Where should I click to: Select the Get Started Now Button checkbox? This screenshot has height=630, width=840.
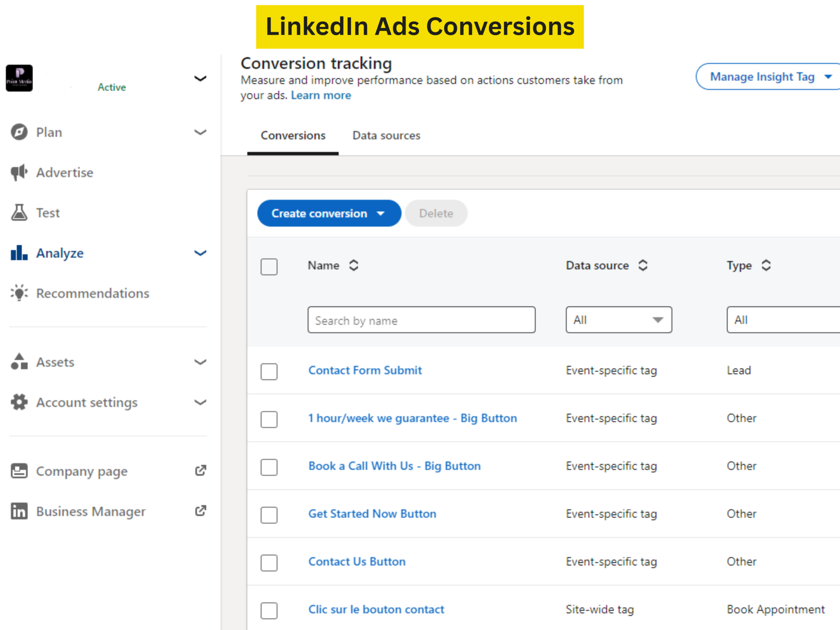(269, 515)
